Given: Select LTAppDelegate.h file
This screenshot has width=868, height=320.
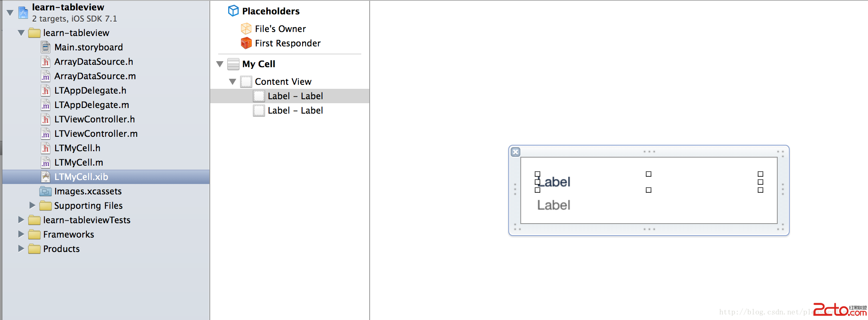Looking at the screenshot, I should [x=90, y=90].
